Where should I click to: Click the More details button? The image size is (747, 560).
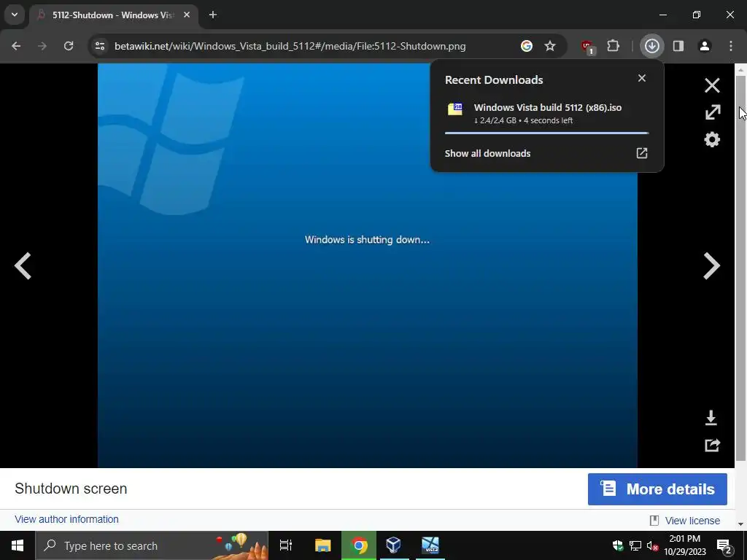pyautogui.click(x=657, y=489)
